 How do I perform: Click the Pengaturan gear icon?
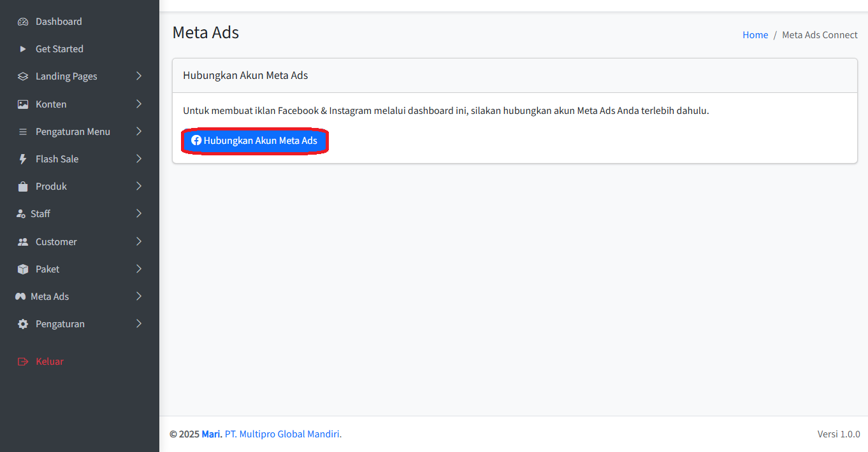[23, 324]
